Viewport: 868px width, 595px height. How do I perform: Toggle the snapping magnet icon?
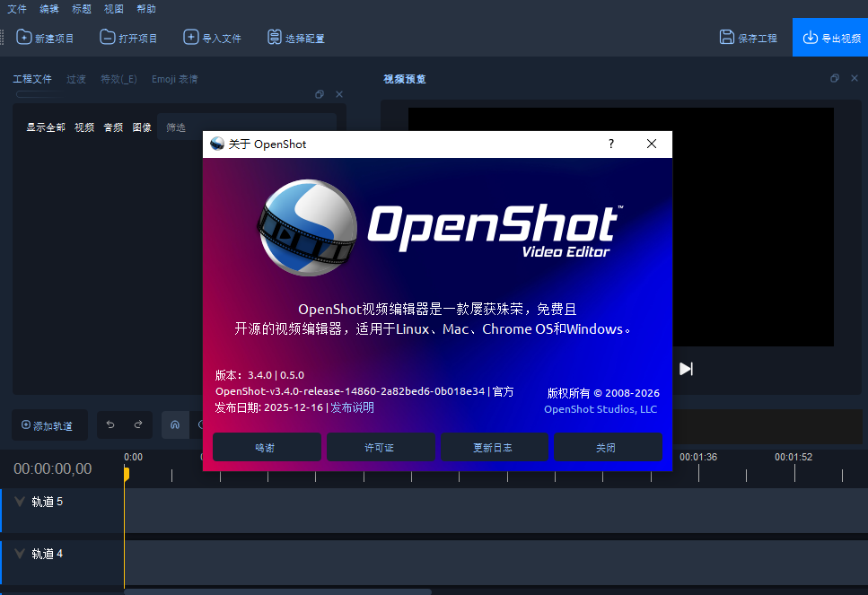(x=174, y=424)
